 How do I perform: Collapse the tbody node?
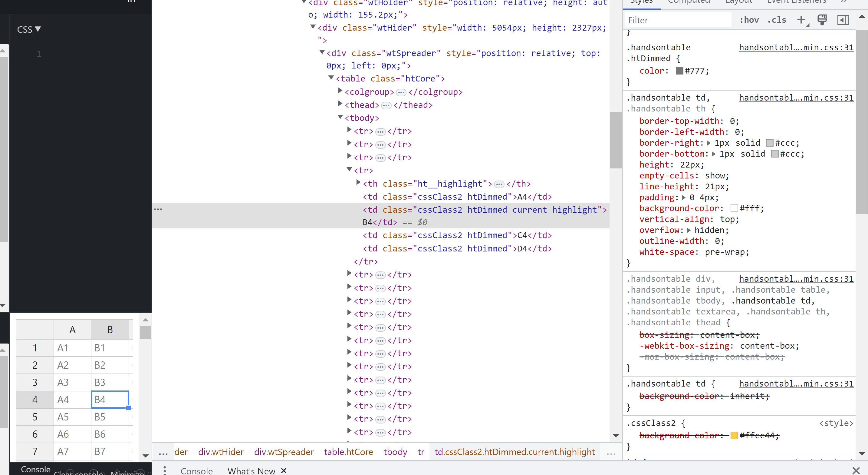[340, 117]
